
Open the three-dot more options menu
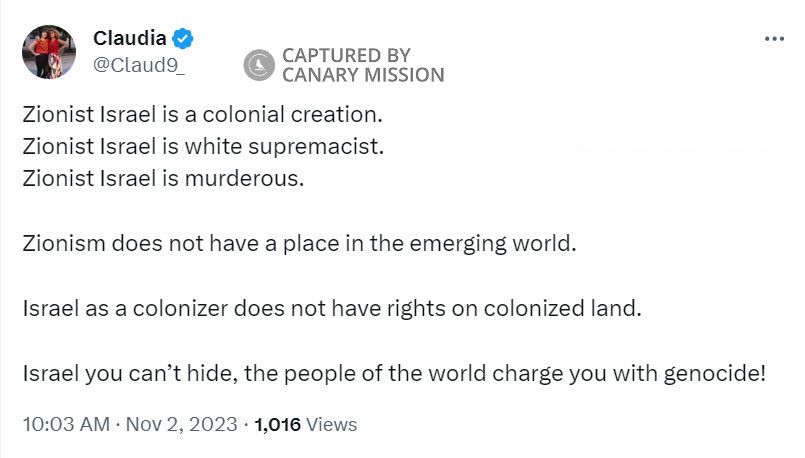(775, 38)
